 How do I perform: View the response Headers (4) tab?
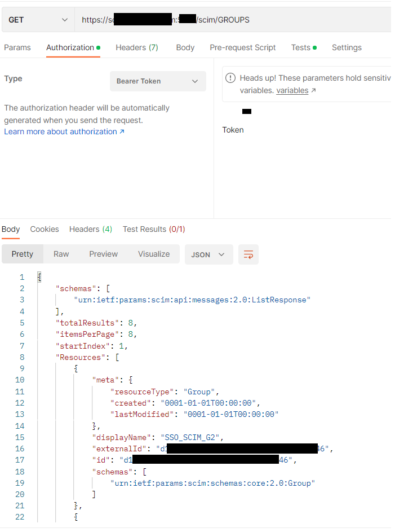(x=91, y=229)
